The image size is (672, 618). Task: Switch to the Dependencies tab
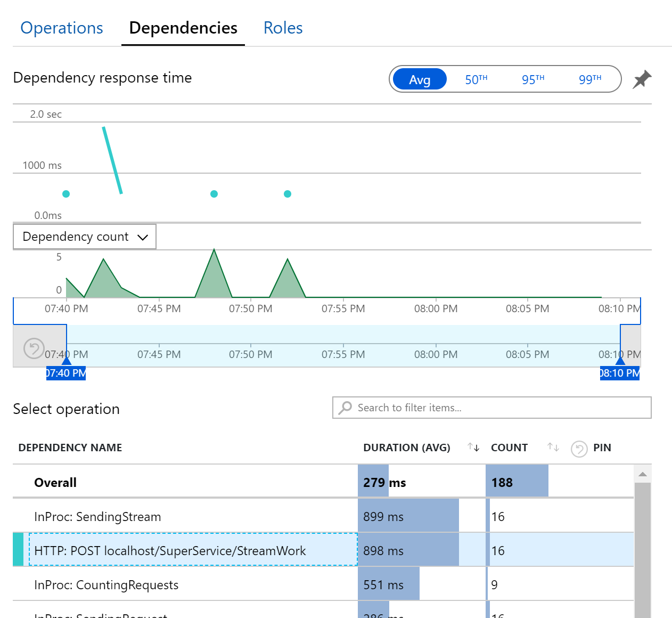pyautogui.click(x=183, y=28)
